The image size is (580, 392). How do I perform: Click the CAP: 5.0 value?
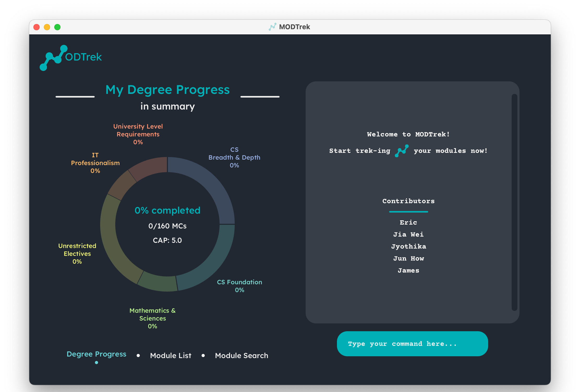tap(167, 240)
